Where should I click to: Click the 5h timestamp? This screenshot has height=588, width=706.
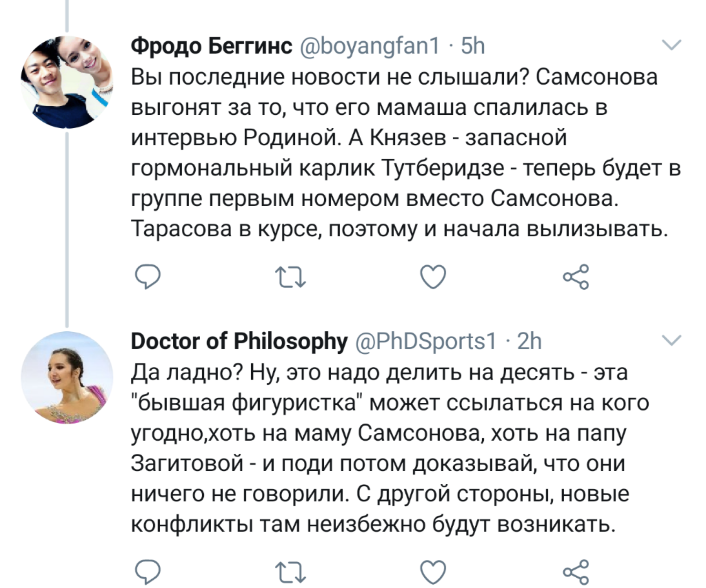[x=473, y=46]
